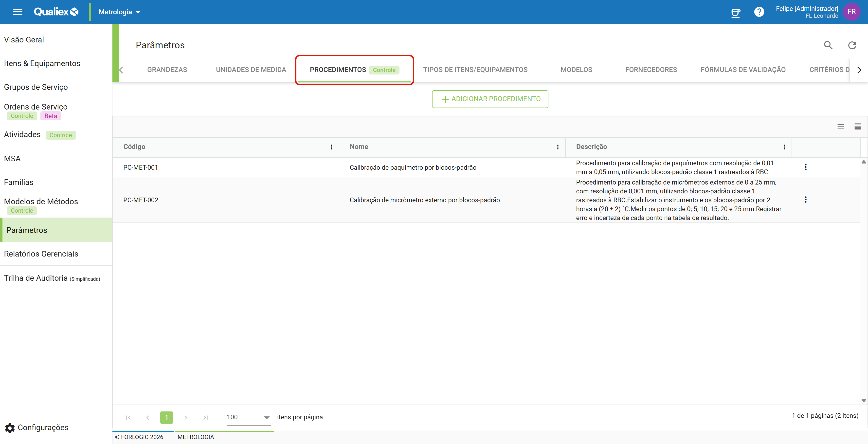Go to the next page of results
The width and height of the screenshot is (868, 444).
tap(186, 417)
